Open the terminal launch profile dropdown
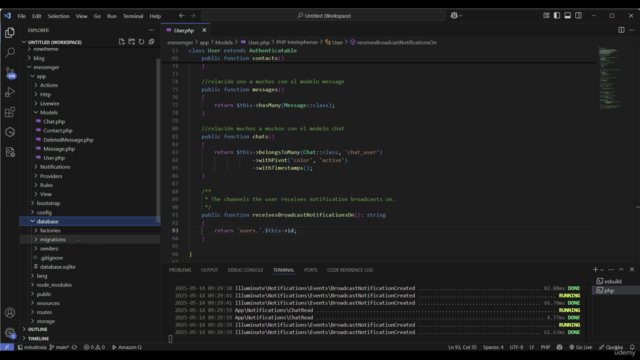This screenshot has width=640, height=360. (602, 269)
